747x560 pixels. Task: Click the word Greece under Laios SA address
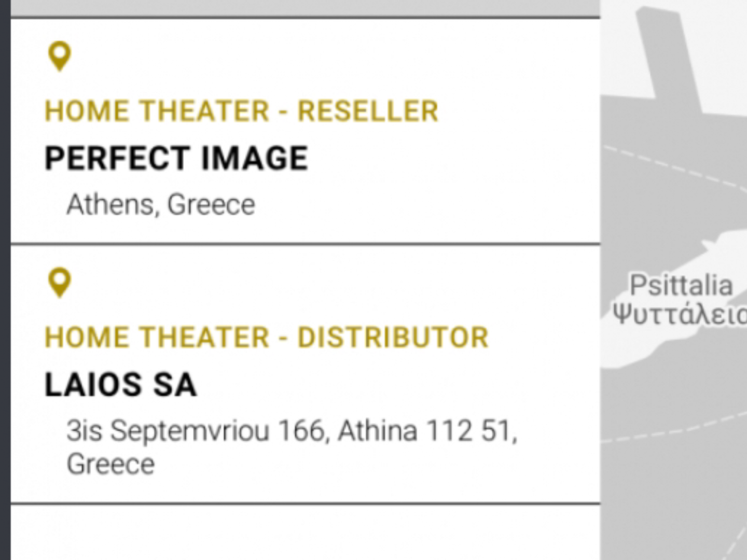click(x=110, y=464)
